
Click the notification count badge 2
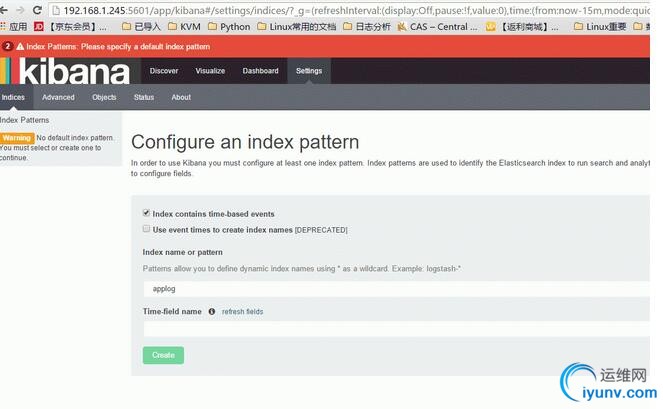coord(7,46)
